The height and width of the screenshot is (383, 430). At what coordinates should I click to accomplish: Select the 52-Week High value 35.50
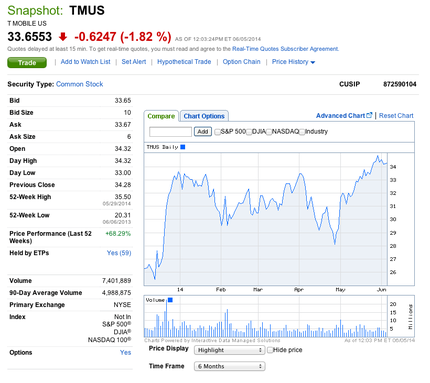(x=123, y=197)
